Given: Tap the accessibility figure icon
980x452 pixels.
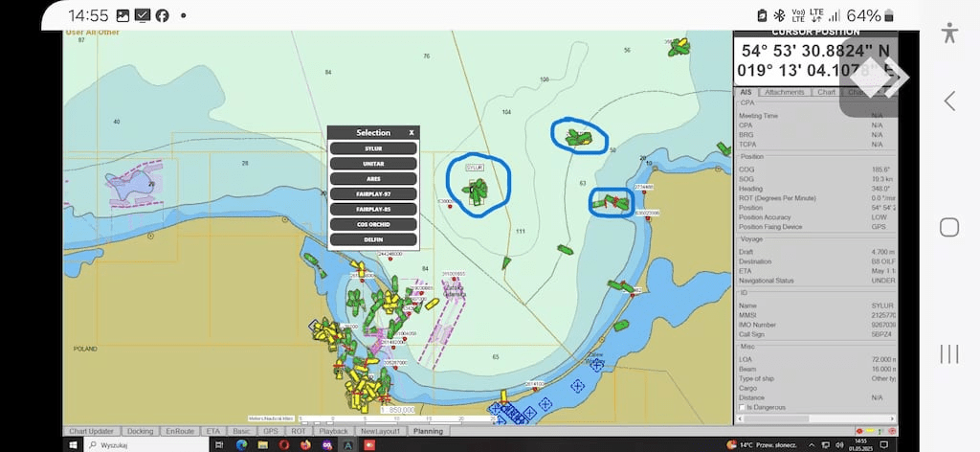Looking at the screenshot, I should pos(948,33).
